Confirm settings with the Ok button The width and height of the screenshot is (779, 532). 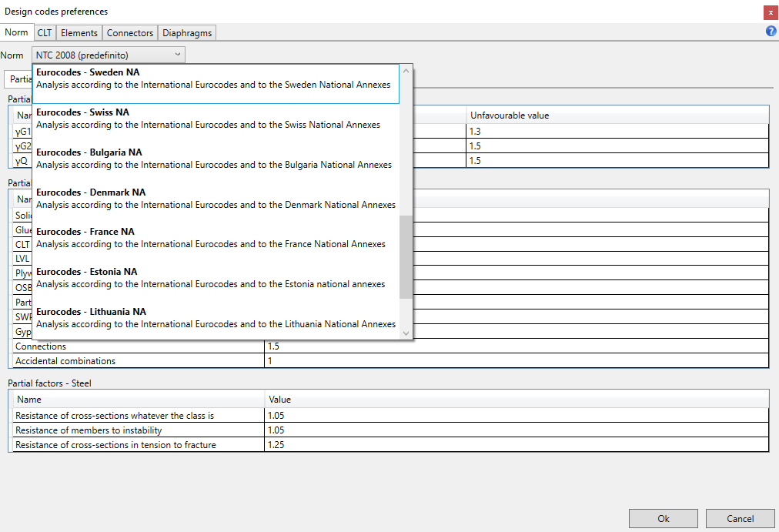(x=664, y=519)
